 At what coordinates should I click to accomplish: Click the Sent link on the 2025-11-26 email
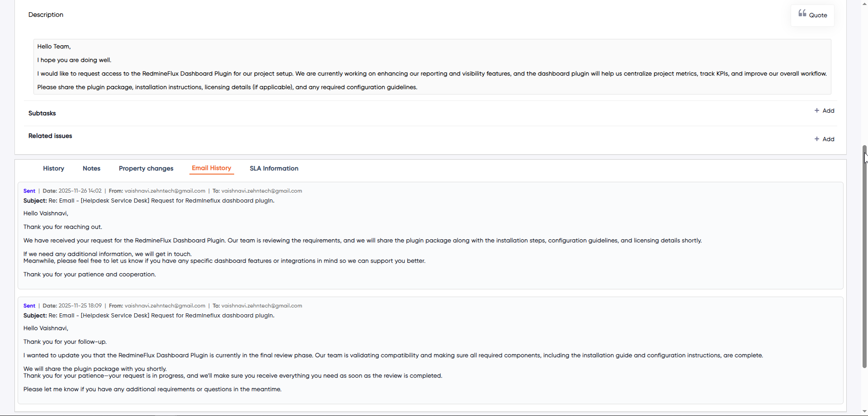(x=29, y=190)
